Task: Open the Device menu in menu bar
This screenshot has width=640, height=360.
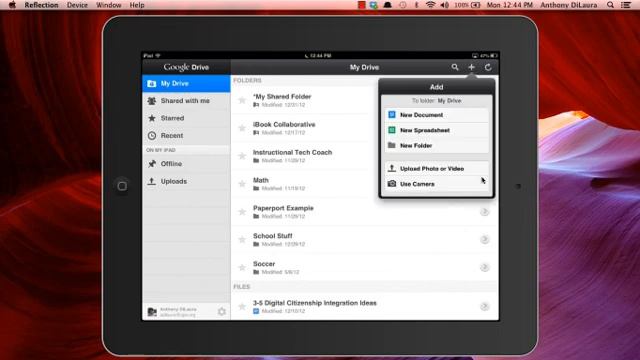Action: click(x=77, y=5)
